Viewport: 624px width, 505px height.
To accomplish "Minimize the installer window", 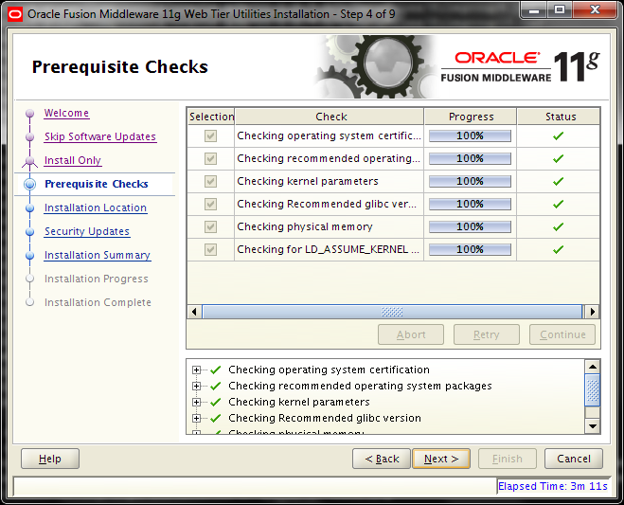I will 534,10.
